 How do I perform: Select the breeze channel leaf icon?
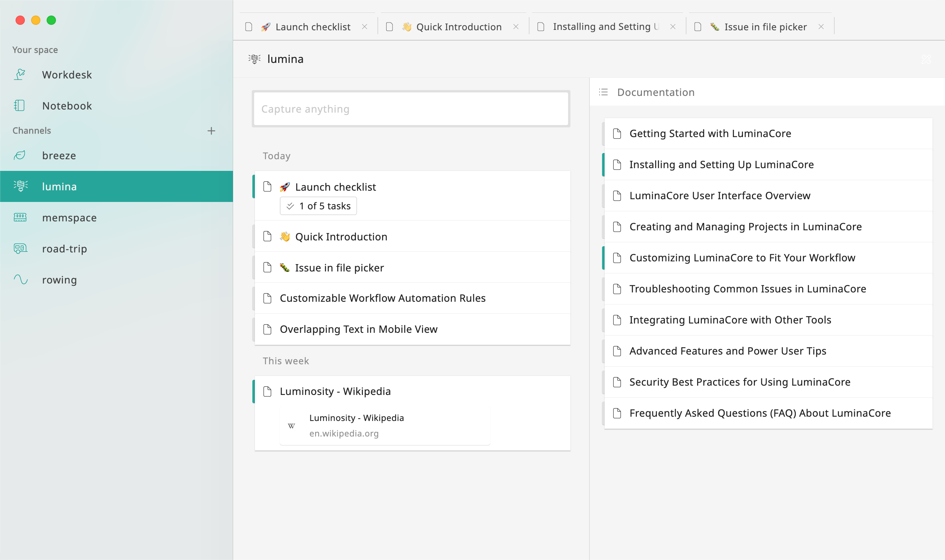(x=20, y=155)
